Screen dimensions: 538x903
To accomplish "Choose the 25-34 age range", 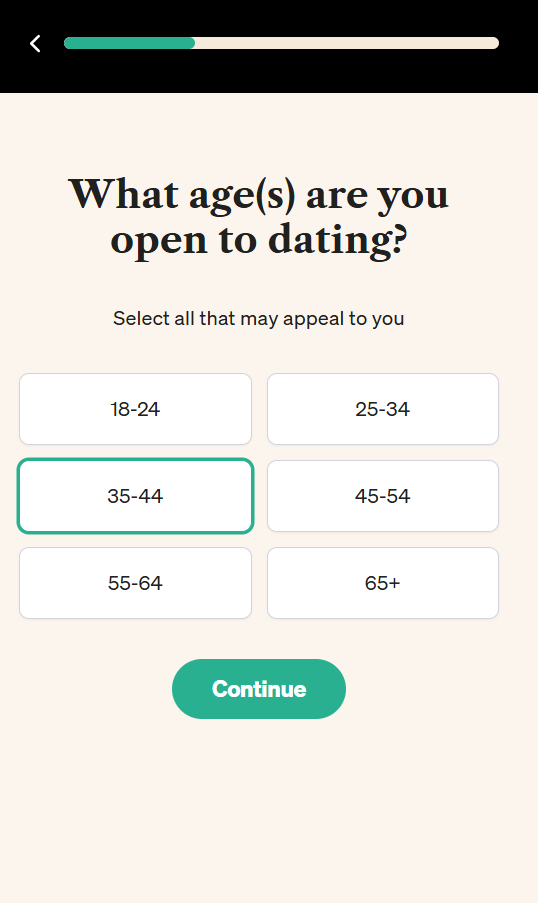I will click(382, 409).
